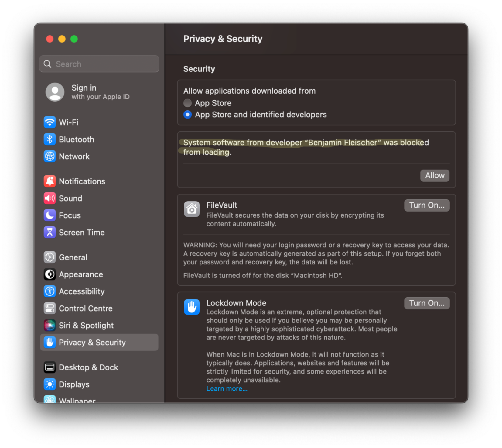The height and width of the screenshot is (448, 502).
Task: Click the Apple ID avatar icon
Action: [x=55, y=92]
